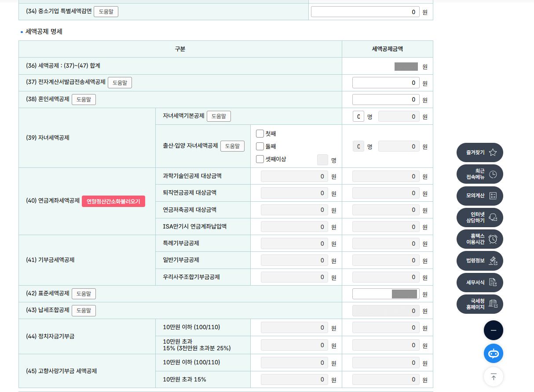Image resolution: width=534 pixels, height=392 pixels.
Task: Click 도움말 for 출산·입양 자녀세액공제
Action: pos(232,146)
